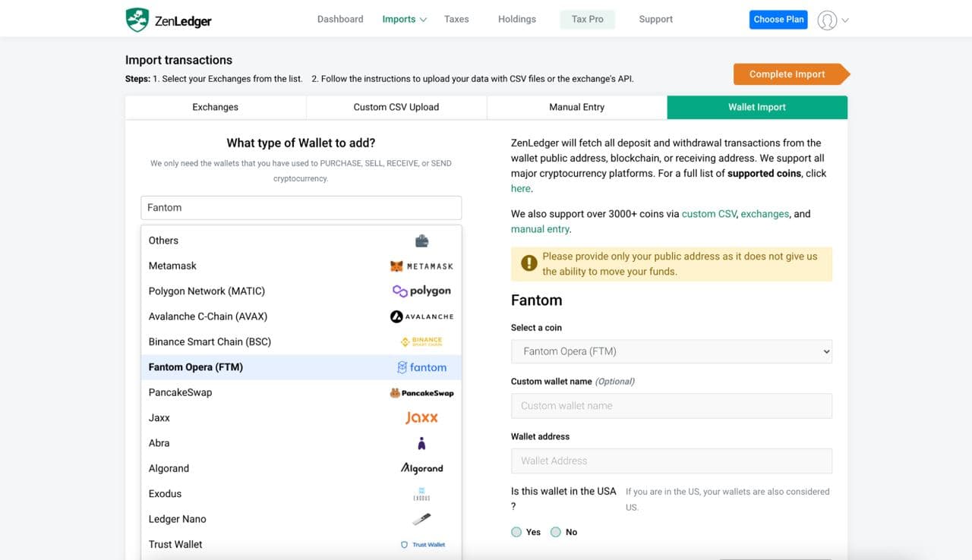Click the Abra logo

tap(421, 443)
